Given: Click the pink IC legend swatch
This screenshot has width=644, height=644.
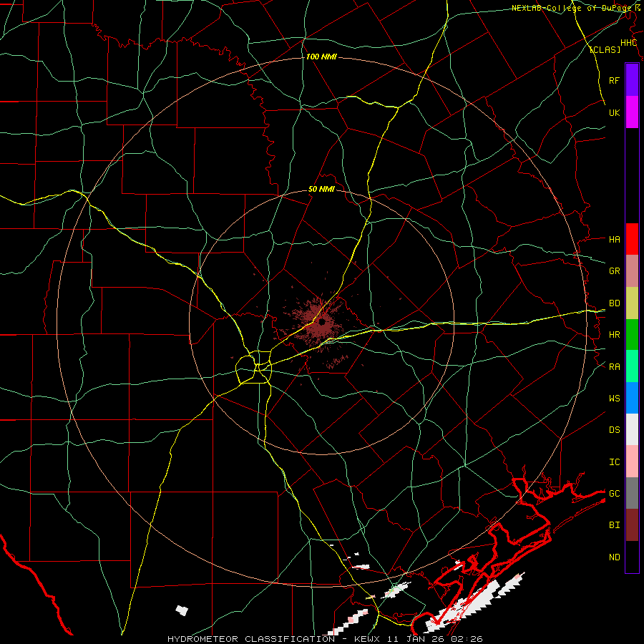Looking at the screenshot, I should point(632,462).
